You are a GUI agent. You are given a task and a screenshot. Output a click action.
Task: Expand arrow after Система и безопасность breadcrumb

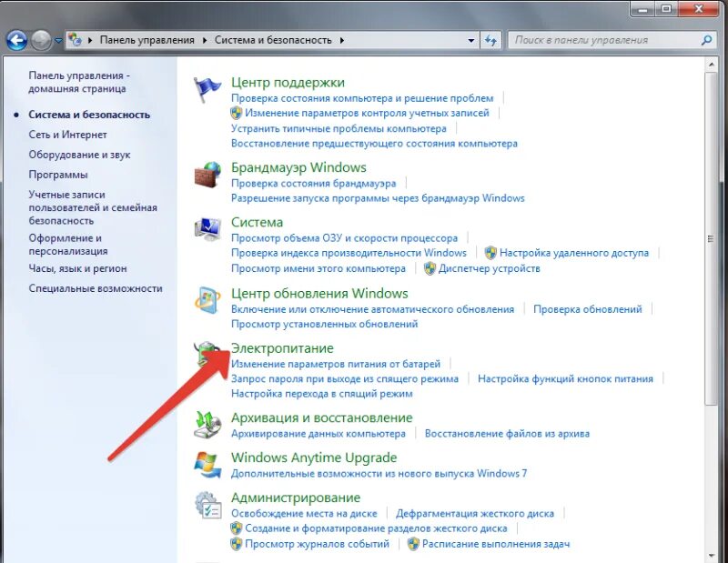pos(342,40)
